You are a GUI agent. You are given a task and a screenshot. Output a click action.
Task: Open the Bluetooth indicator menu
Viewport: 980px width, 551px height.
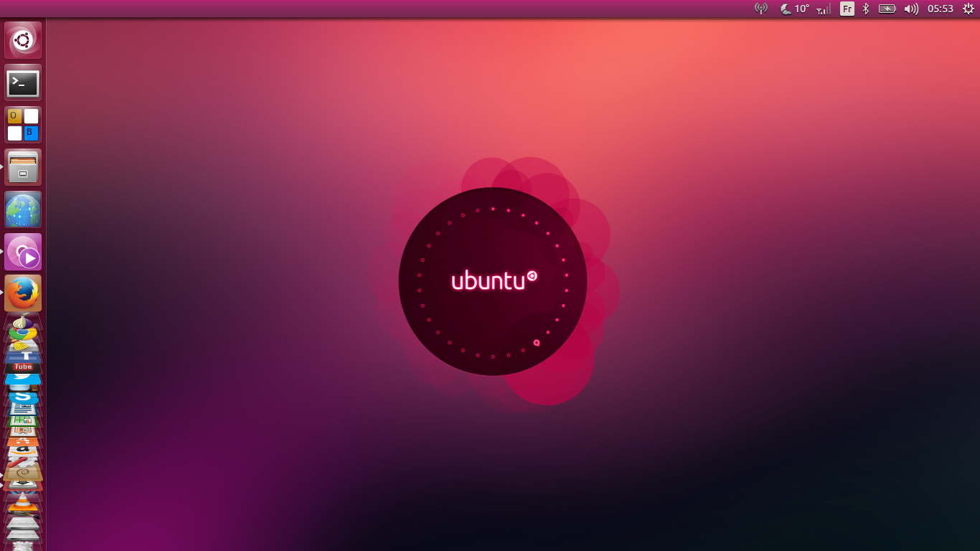[x=866, y=9]
